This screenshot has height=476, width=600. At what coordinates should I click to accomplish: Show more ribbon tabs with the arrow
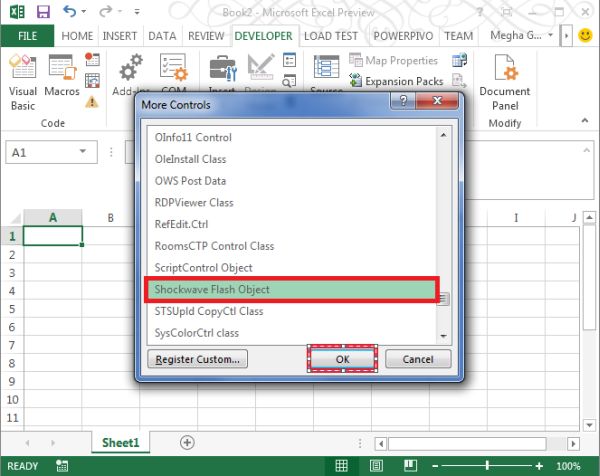566,36
